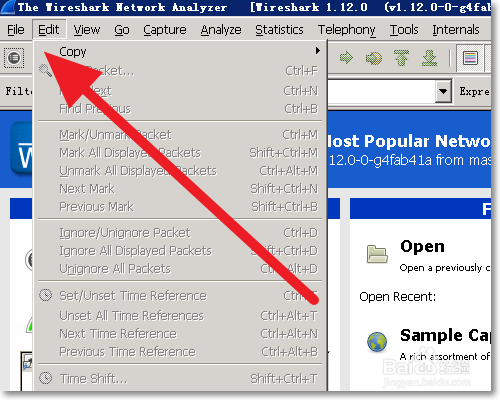Close the open Edit menu
Screen dimensions: 500x400
point(49,30)
